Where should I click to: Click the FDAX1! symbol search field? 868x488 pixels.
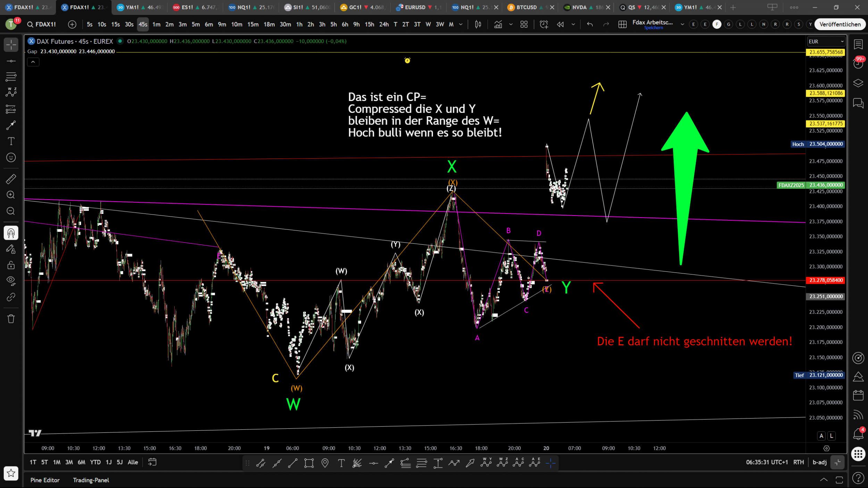(42, 24)
